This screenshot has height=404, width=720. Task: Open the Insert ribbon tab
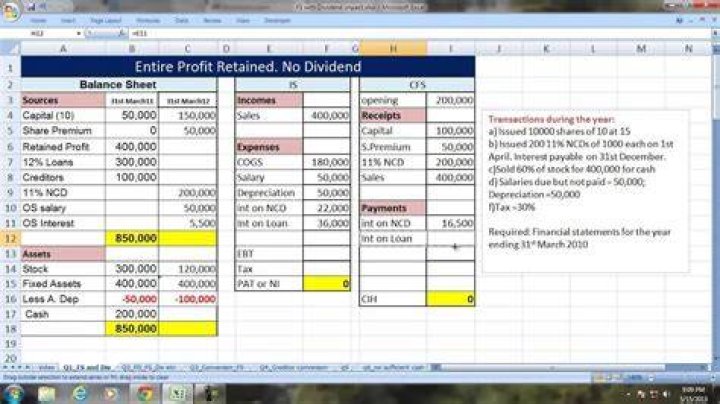(x=68, y=21)
